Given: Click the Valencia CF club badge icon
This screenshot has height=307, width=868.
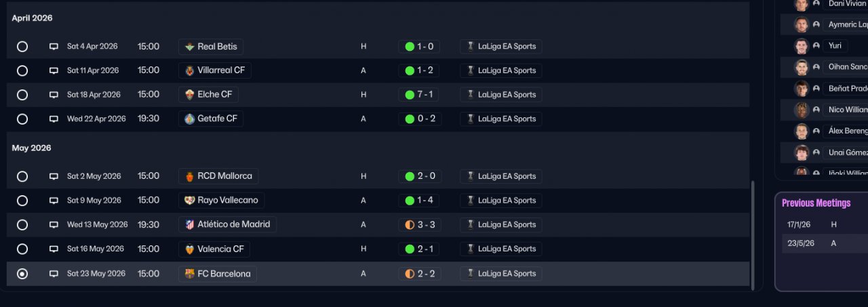Looking at the screenshot, I should (190, 249).
